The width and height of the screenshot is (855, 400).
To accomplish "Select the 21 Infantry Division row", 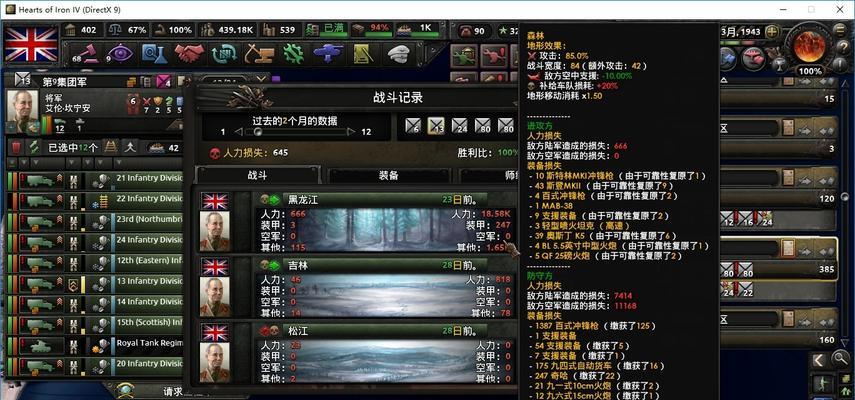I will pyautogui.click(x=94, y=180).
